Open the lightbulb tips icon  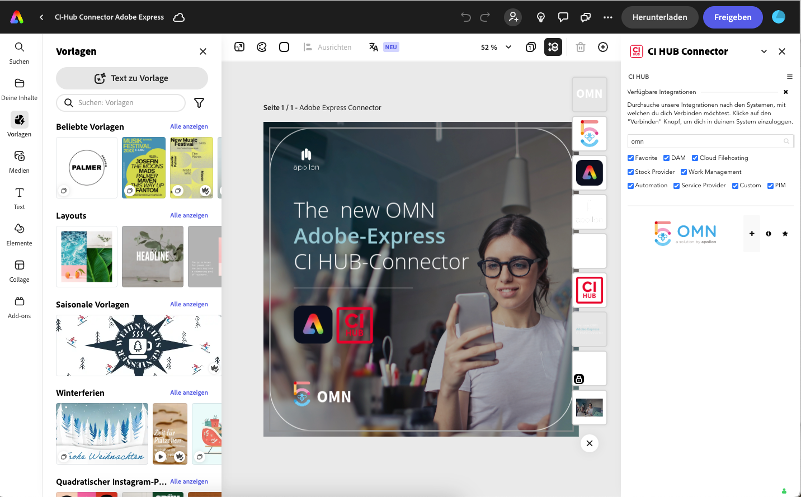coord(541,17)
